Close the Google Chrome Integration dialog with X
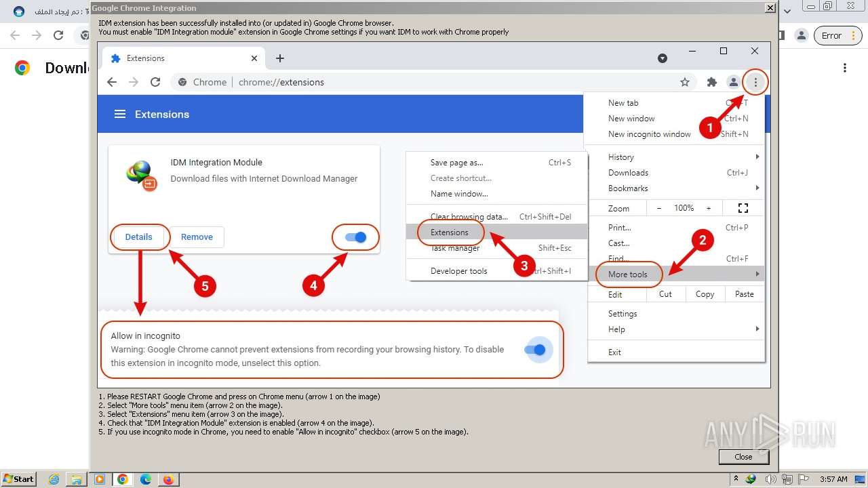This screenshot has width=868, height=488. click(x=770, y=8)
